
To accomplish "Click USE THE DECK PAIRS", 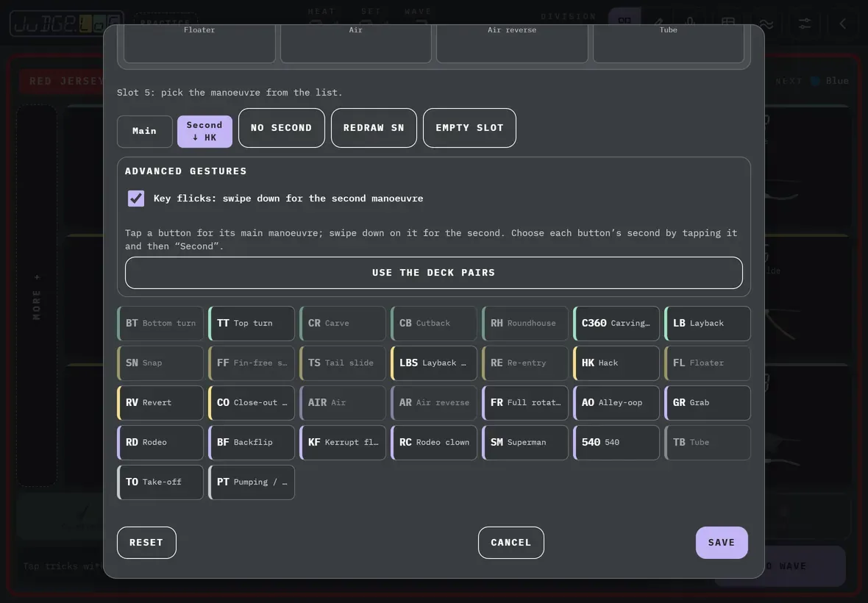I will click(x=433, y=273).
